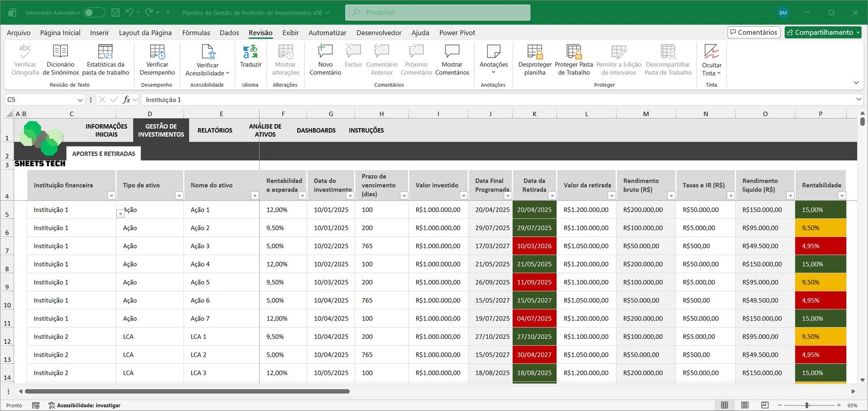Open the Name Box dropdown arrow
868x411 pixels.
(80, 100)
